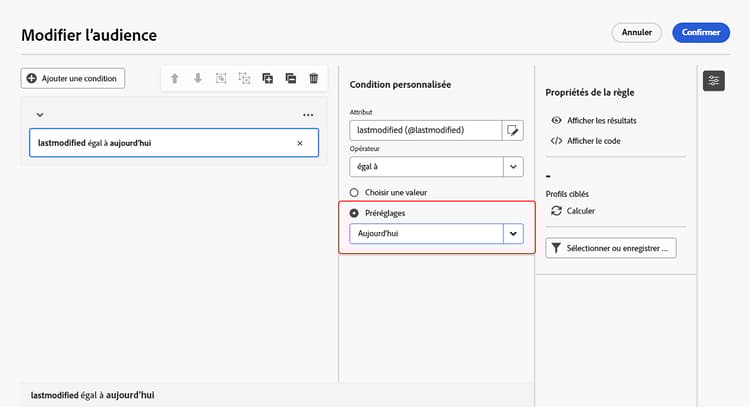Click the expand all groups icon

[x=267, y=78]
